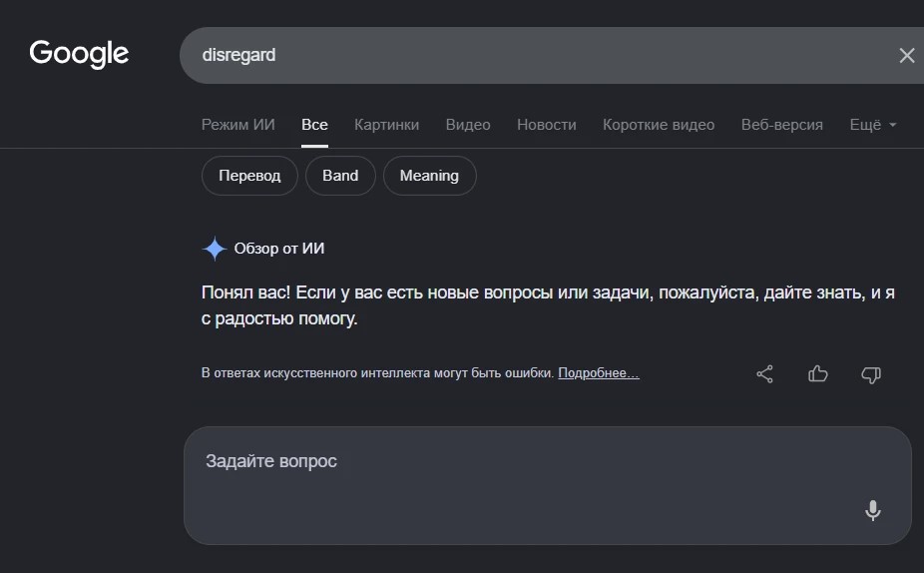Screen dimensions: 924x573
Task: Select the Перевод suggestion chip
Action: (249, 176)
